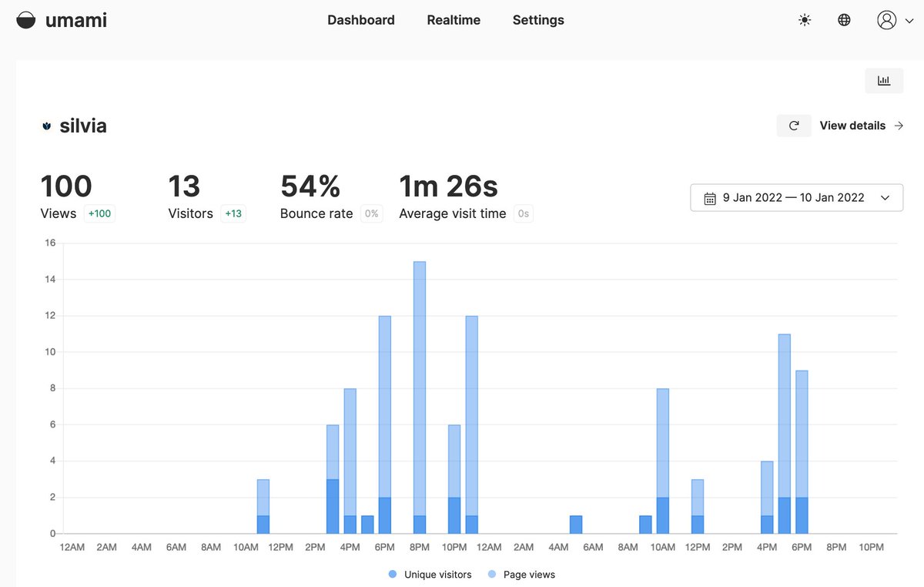Go to the Settings page
This screenshot has width=924, height=587.
538,20
